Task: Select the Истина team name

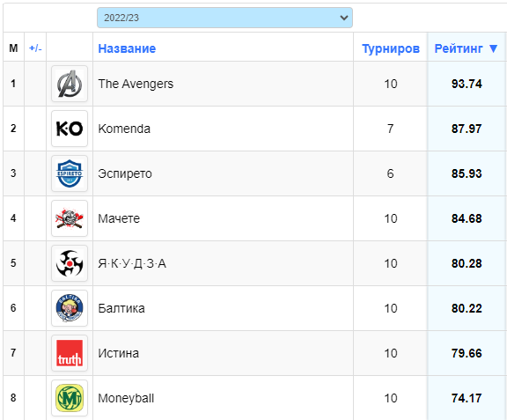Action: click(x=118, y=353)
